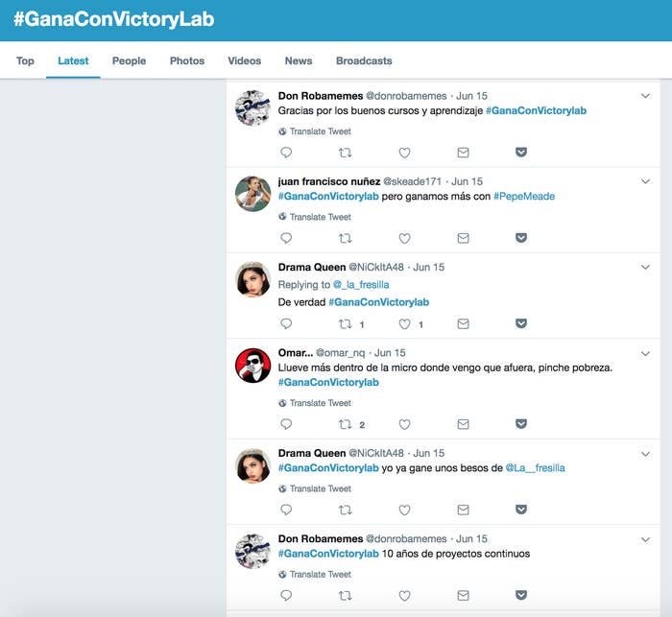672x617 pixels.
Task: Translate '10 años de proyectos continuos' tweet
Action: click(x=315, y=574)
